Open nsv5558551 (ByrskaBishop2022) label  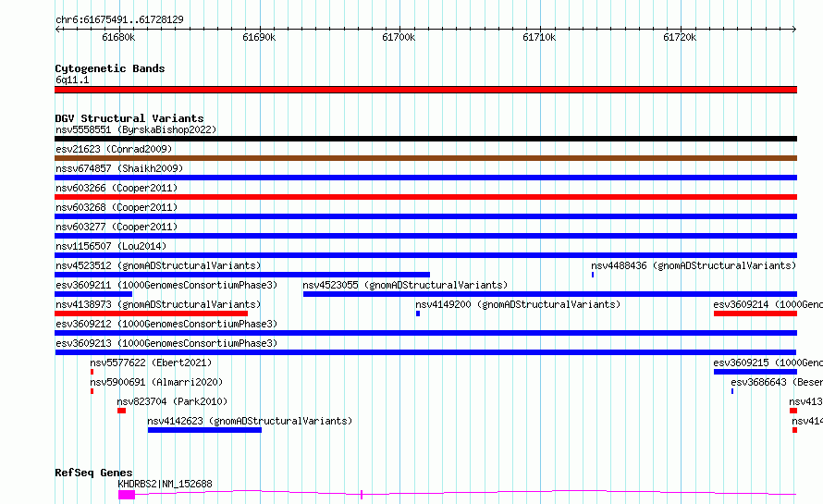[136, 129]
